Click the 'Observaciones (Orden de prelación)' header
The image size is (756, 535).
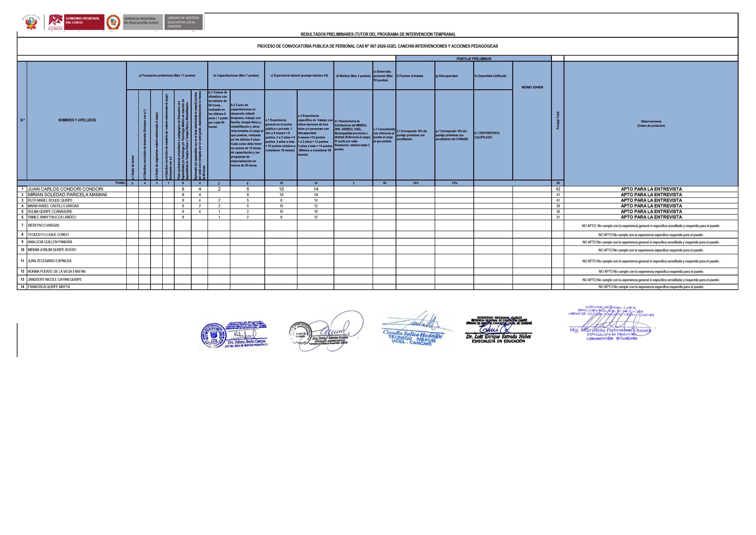[x=651, y=124]
